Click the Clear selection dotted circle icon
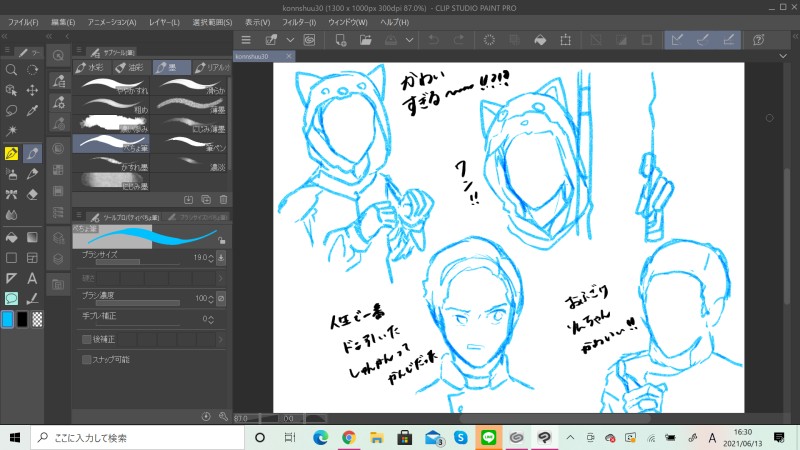The image size is (800, 450). click(489, 40)
